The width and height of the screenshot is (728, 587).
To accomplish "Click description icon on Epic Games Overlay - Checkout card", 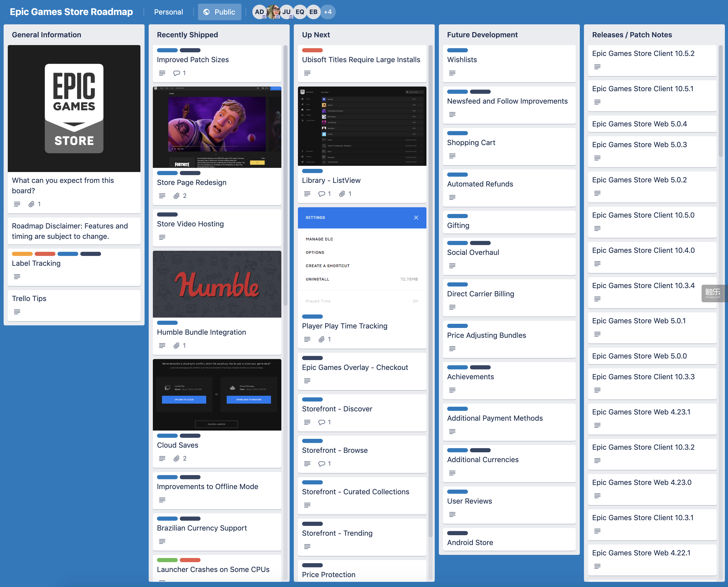I will point(307,381).
